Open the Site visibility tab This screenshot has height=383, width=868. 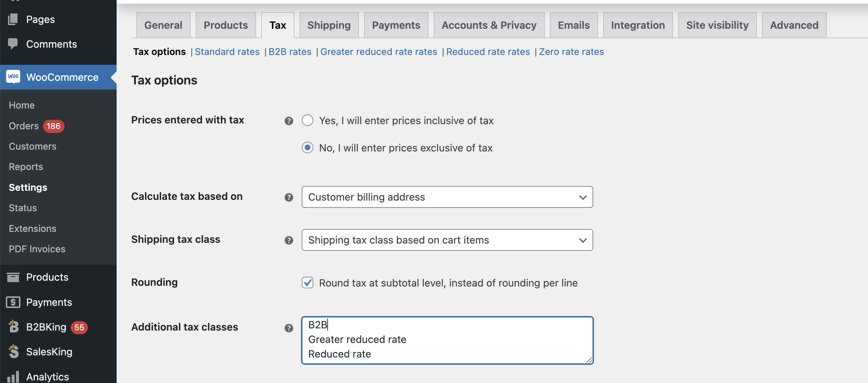[x=718, y=25]
